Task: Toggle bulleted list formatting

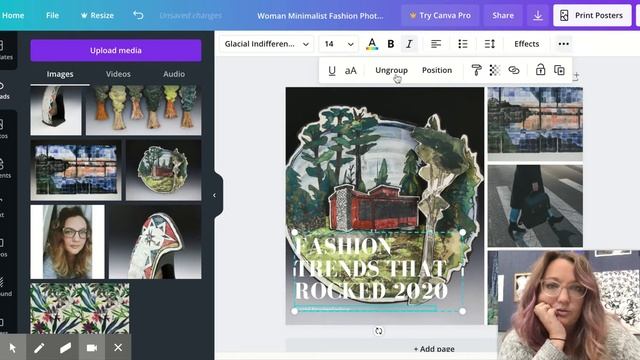Action: (463, 44)
